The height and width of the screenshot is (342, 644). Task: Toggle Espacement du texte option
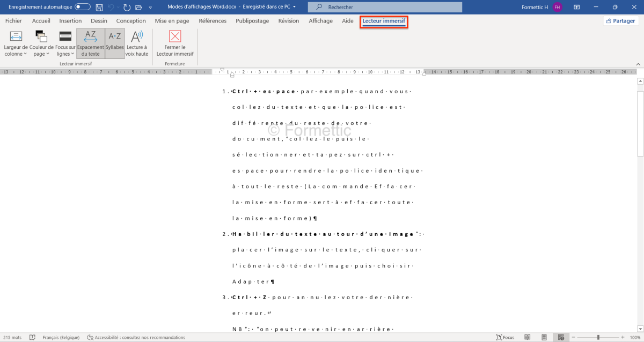tap(90, 43)
